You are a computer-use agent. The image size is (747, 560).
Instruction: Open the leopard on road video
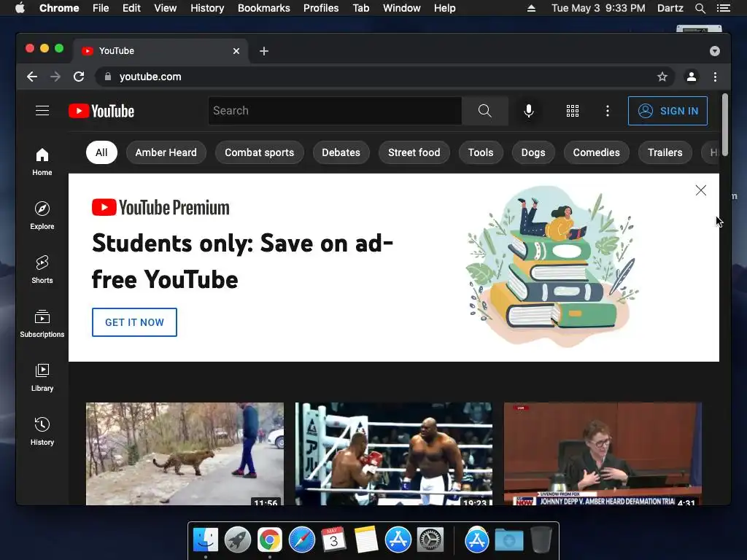(185, 454)
